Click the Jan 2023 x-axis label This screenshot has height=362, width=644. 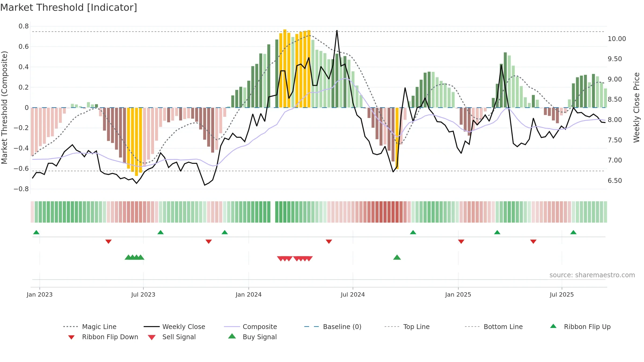[x=40, y=294]
